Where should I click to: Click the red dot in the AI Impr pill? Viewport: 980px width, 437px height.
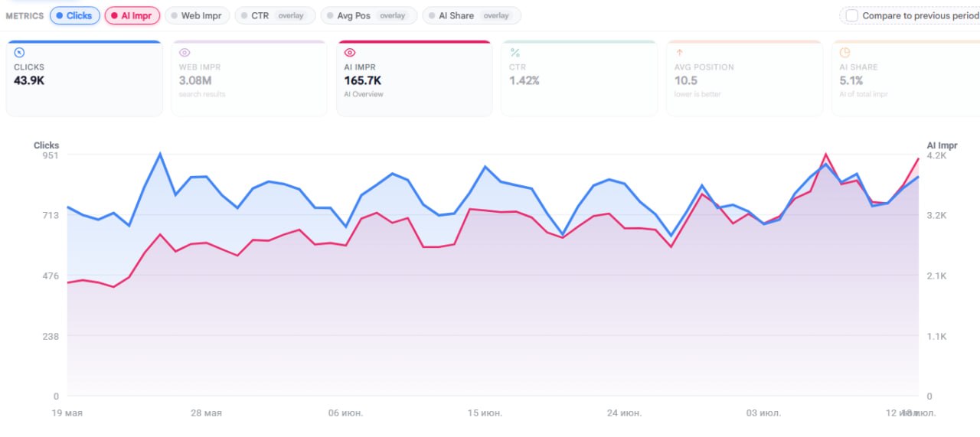click(114, 15)
